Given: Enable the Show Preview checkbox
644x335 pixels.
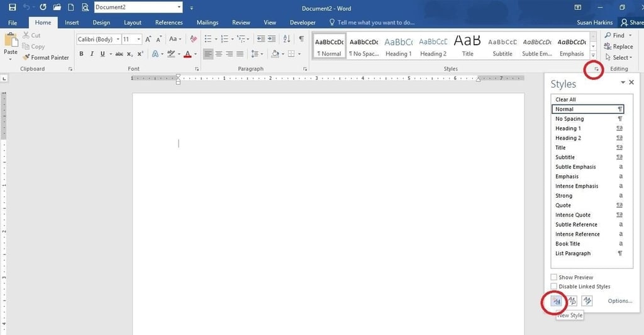Looking at the screenshot, I should 553,277.
